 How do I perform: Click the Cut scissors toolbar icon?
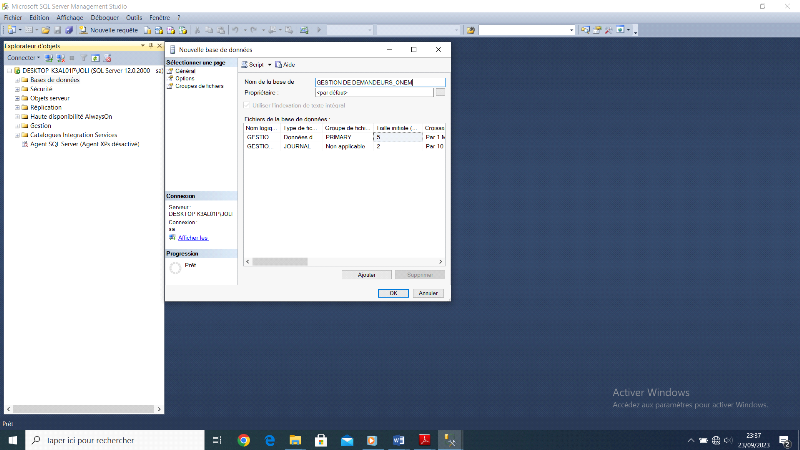(197, 30)
